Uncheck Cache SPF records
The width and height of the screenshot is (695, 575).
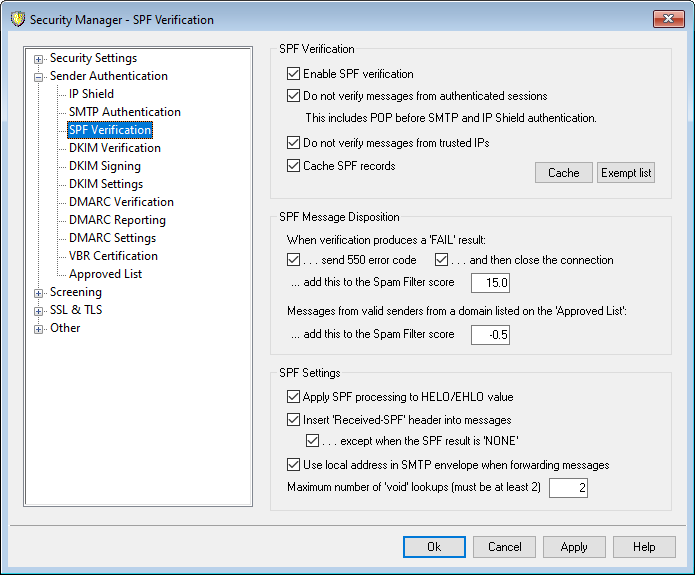coord(293,166)
